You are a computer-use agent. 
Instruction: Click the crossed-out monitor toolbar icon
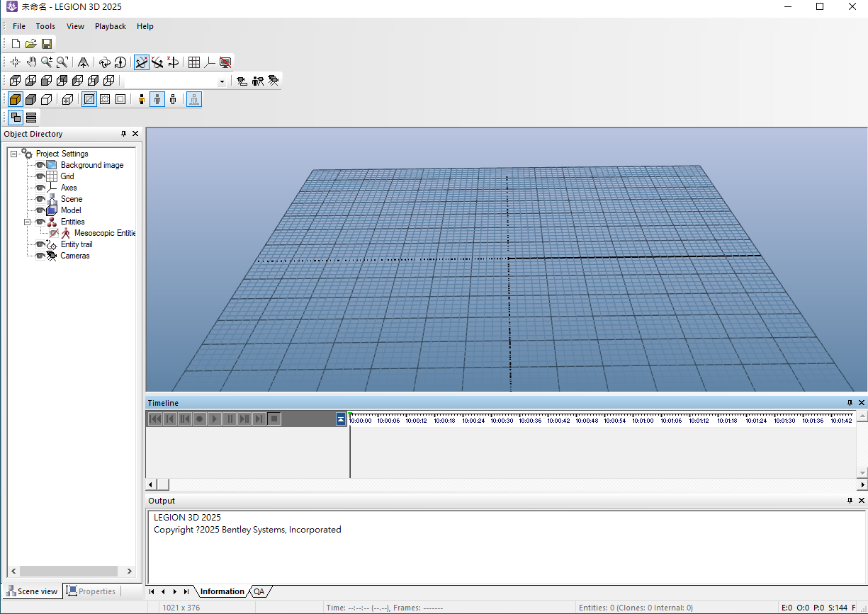click(x=225, y=62)
